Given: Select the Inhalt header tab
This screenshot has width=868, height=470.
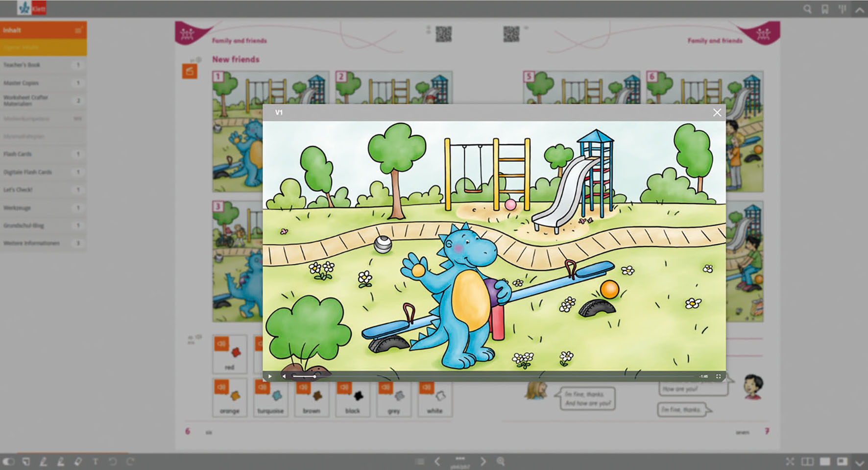Looking at the screenshot, I should 44,30.
